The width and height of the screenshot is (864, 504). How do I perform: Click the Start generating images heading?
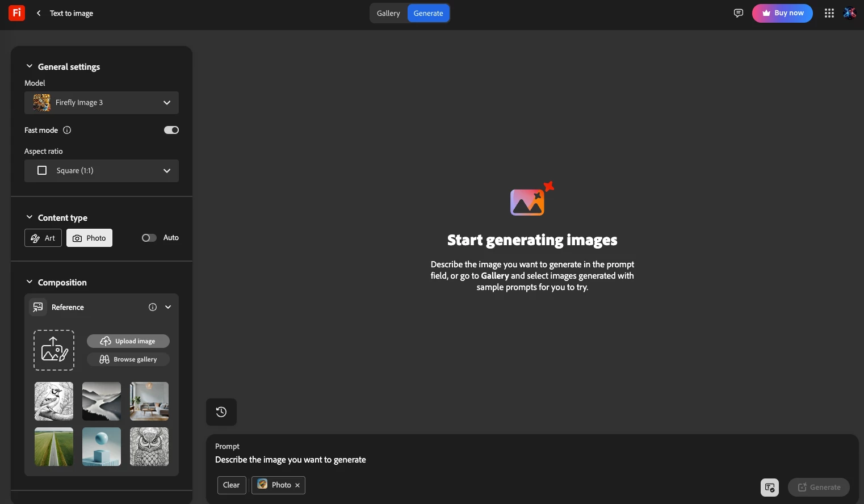click(532, 240)
